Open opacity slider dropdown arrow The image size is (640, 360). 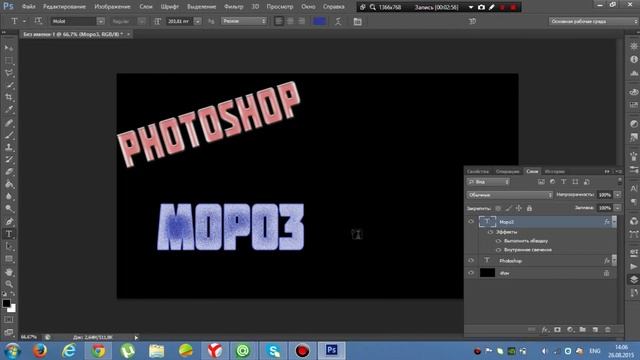(618, 195)
